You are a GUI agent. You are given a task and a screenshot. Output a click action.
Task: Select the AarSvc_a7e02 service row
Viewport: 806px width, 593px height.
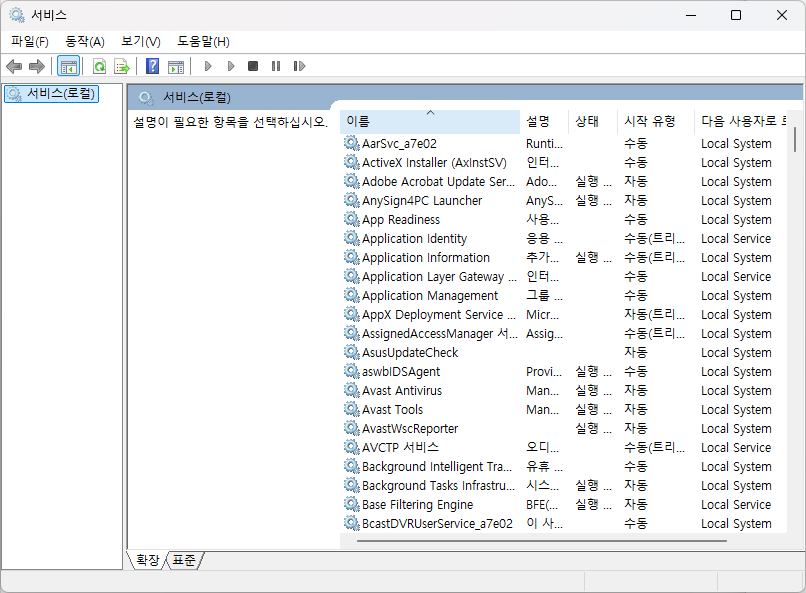(x=563, y=143)
